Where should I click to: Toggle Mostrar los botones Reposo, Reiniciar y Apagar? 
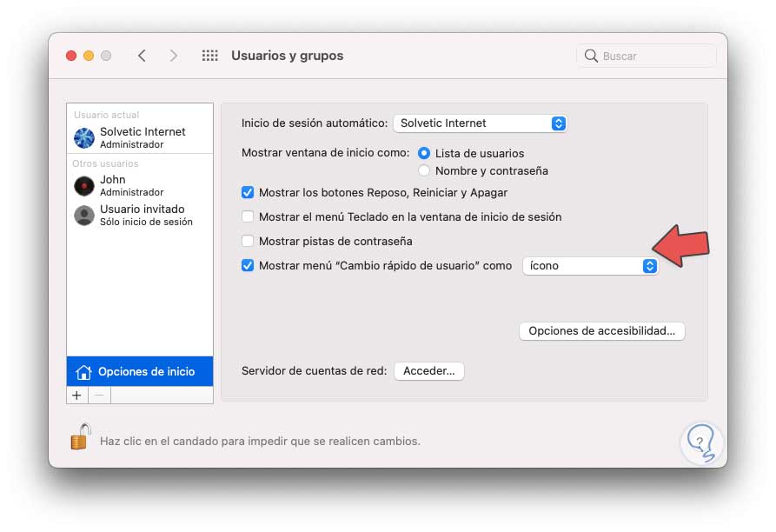(248, 193)
